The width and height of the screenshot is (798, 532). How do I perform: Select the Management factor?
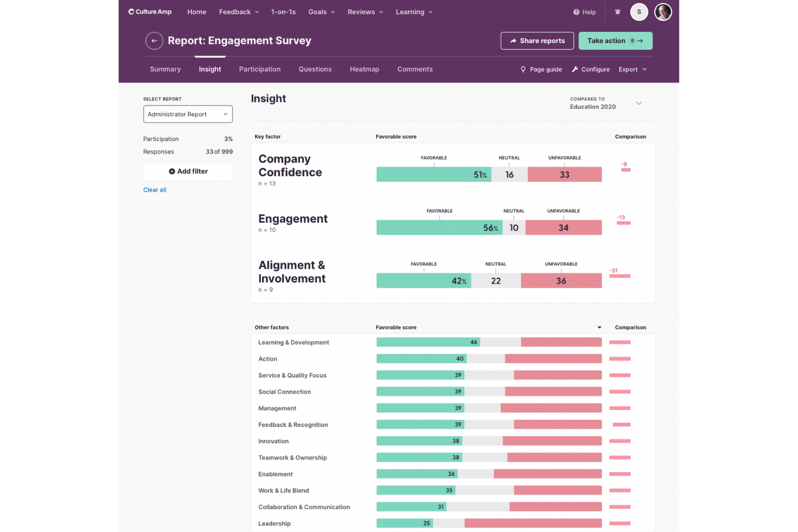click(277, 409)
